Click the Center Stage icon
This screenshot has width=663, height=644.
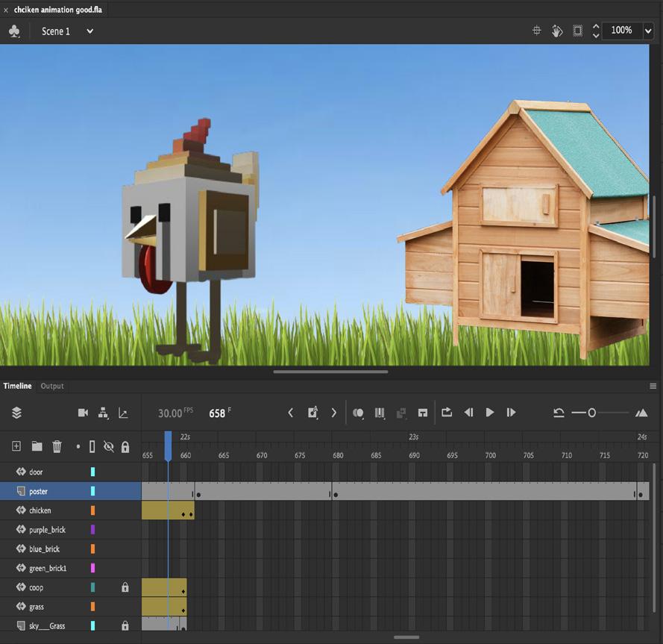pos(536,31)
